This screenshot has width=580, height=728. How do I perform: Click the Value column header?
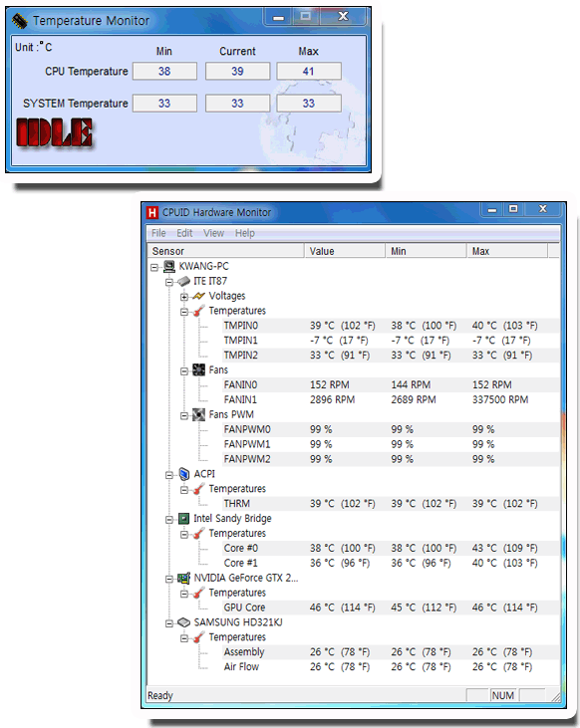click(345, 251)
